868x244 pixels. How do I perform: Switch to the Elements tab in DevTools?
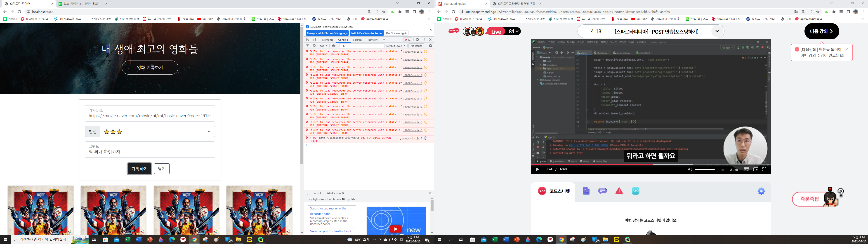click(x=328, y=40)
